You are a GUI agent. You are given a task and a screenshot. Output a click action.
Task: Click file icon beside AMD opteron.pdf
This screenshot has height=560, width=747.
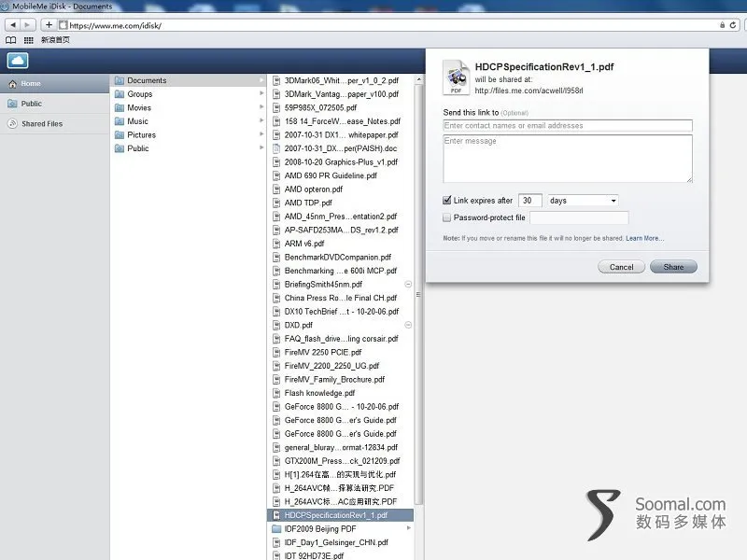click(275, 189)
